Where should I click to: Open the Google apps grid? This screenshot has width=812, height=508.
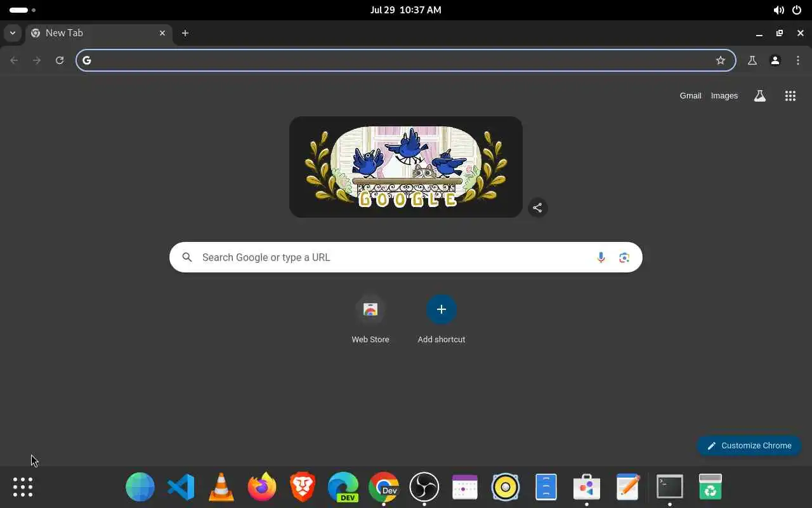click(790, 96)
